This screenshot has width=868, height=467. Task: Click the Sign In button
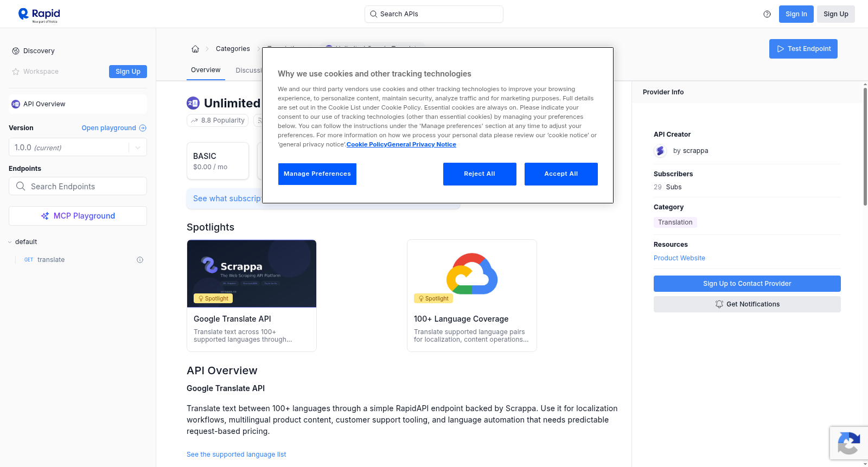click(x=796, y=14)
